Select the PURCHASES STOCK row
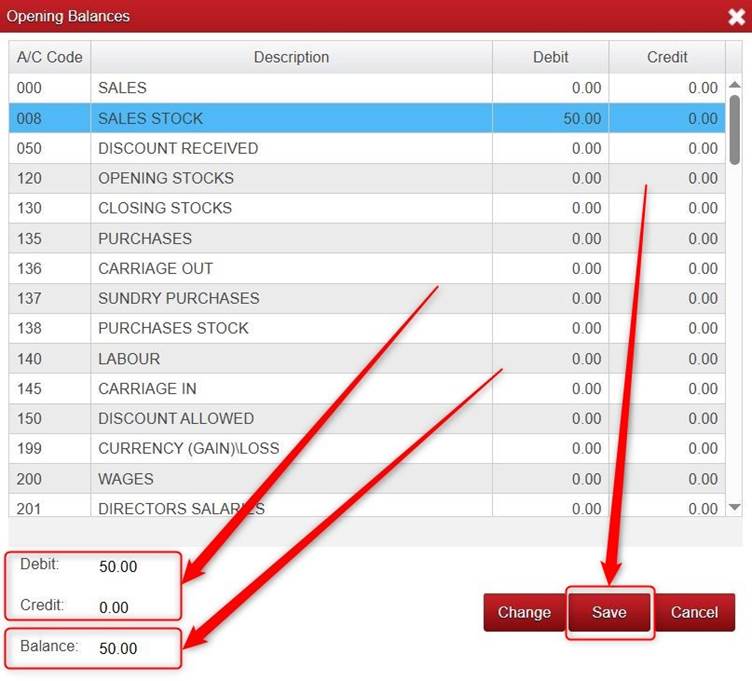 pos(367,328)
